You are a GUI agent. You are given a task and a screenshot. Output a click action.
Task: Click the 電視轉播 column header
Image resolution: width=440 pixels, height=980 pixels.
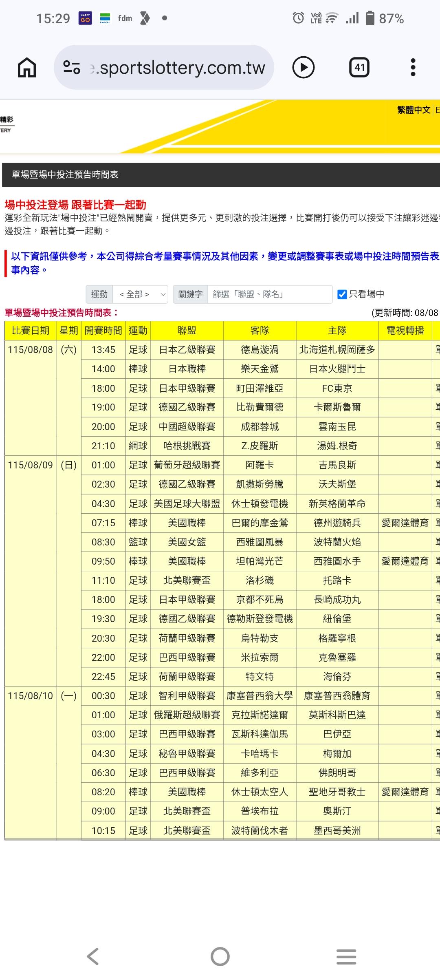click(405, 331)
